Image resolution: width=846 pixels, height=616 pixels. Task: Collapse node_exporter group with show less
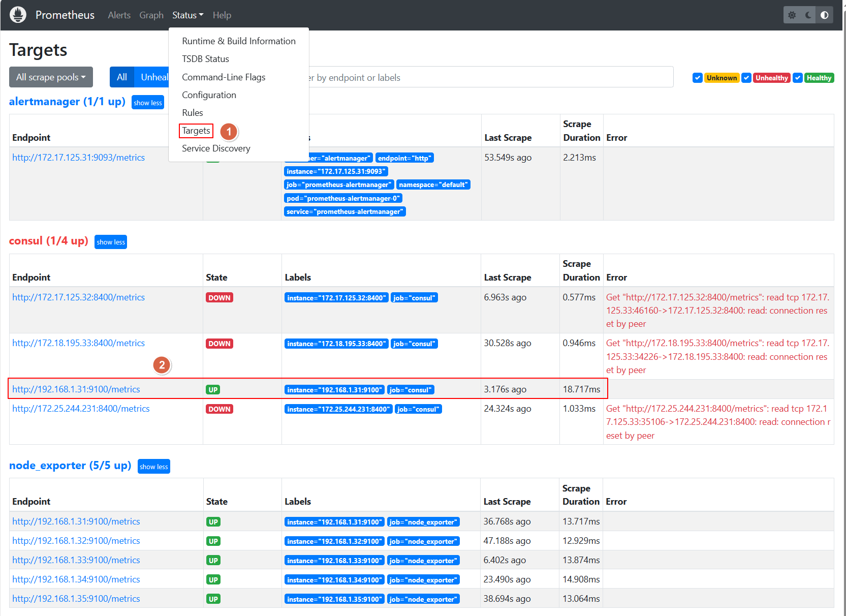(x=154, y=467)
